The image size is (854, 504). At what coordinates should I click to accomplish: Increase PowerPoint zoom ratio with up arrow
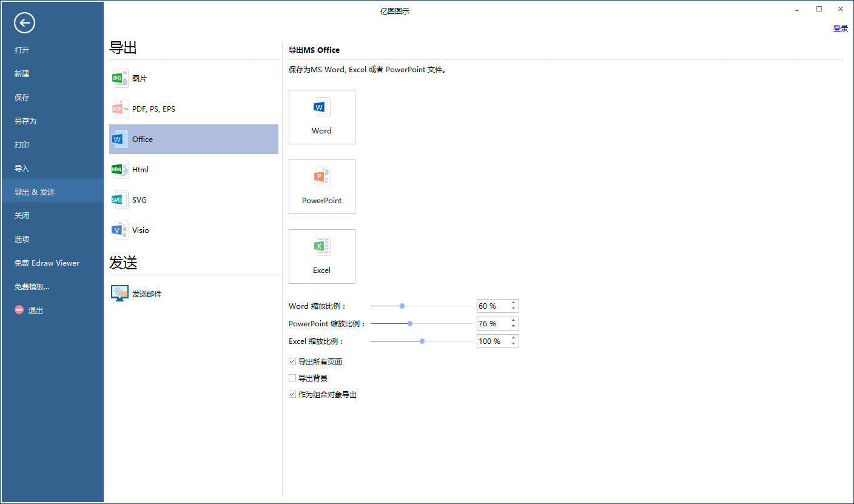513,320
